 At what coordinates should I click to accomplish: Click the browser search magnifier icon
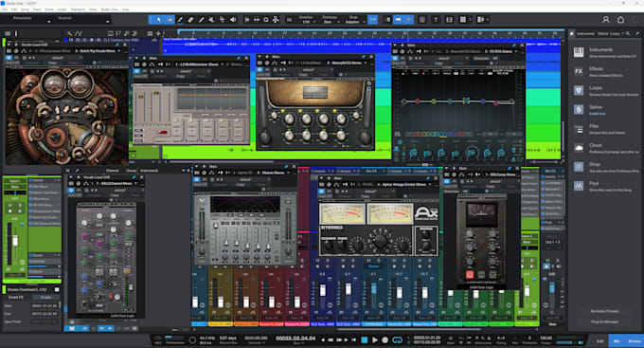click(x=628, y=33)
